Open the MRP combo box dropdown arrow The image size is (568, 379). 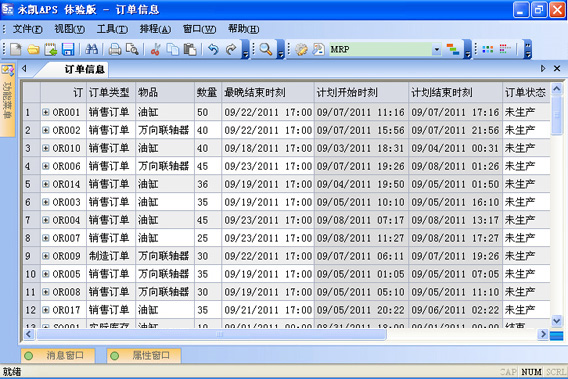tap(437, 49)
